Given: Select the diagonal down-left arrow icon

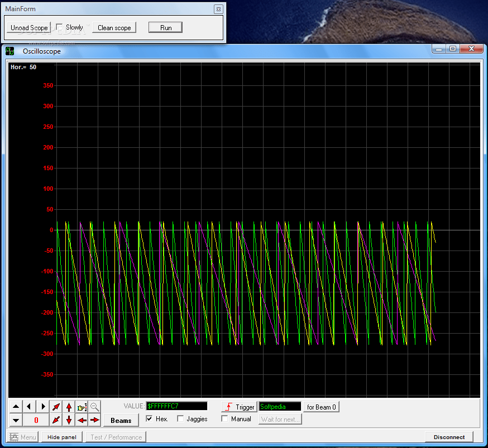Looking at the screenshot, I should pos(55,420).
